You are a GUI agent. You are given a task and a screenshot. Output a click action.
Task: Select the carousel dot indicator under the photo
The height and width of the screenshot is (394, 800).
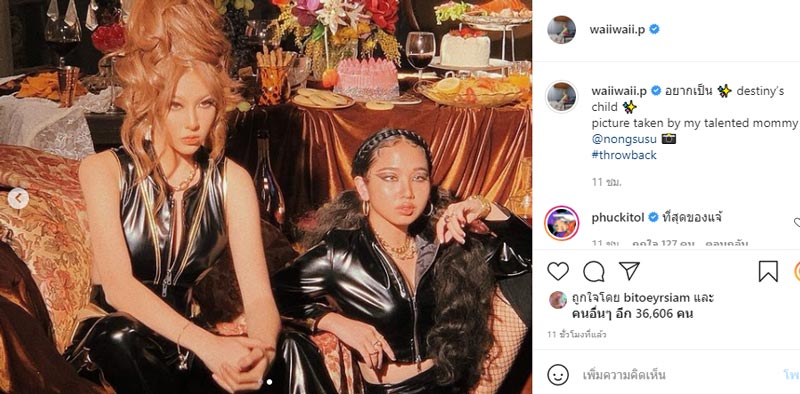pyautogui.click(x=269, y=381)
